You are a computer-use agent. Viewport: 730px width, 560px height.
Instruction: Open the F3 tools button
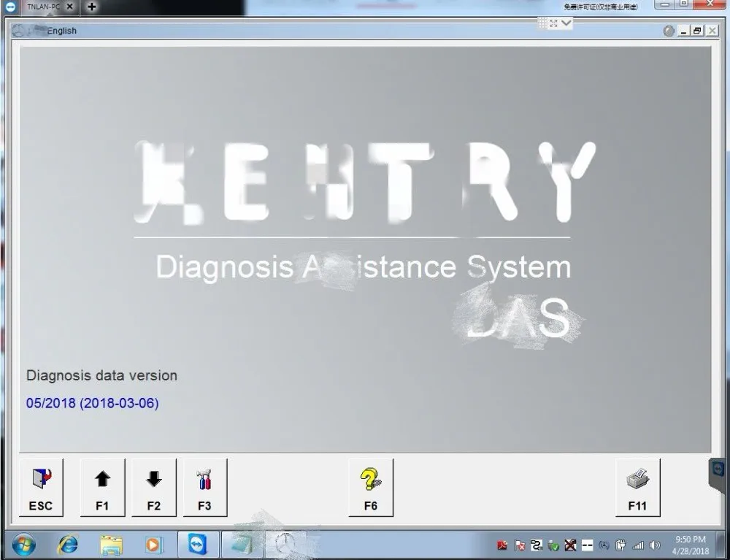(205, 488)
